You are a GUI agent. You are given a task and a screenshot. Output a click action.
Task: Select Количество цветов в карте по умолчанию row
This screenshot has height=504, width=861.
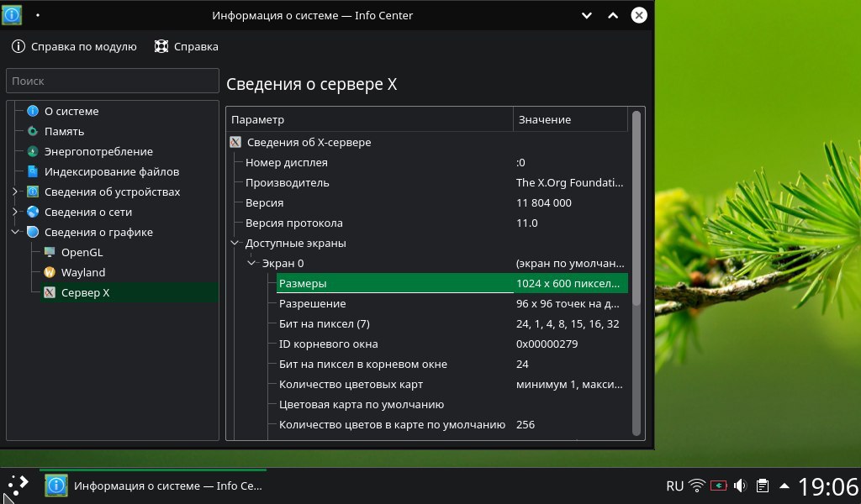coord(452,425)
